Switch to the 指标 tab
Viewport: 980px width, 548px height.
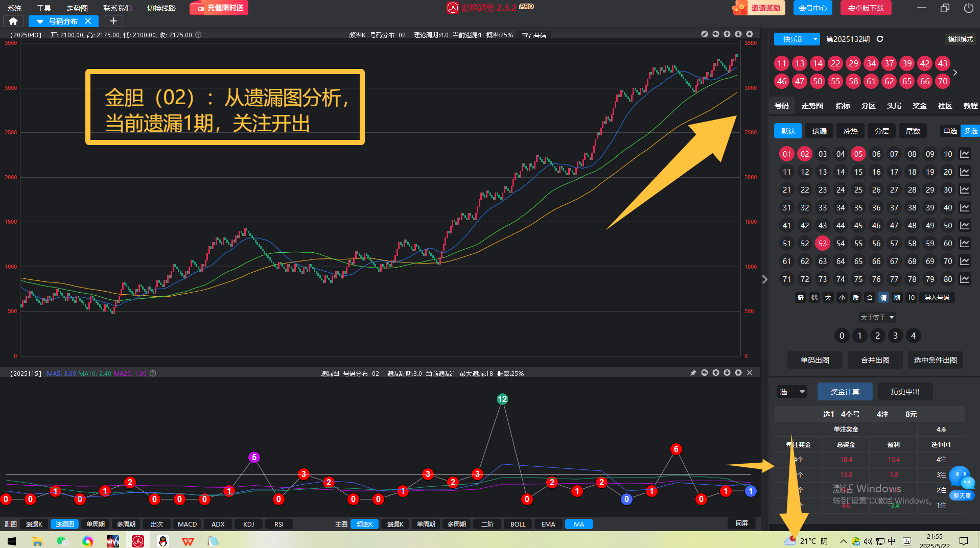[843, 106]
